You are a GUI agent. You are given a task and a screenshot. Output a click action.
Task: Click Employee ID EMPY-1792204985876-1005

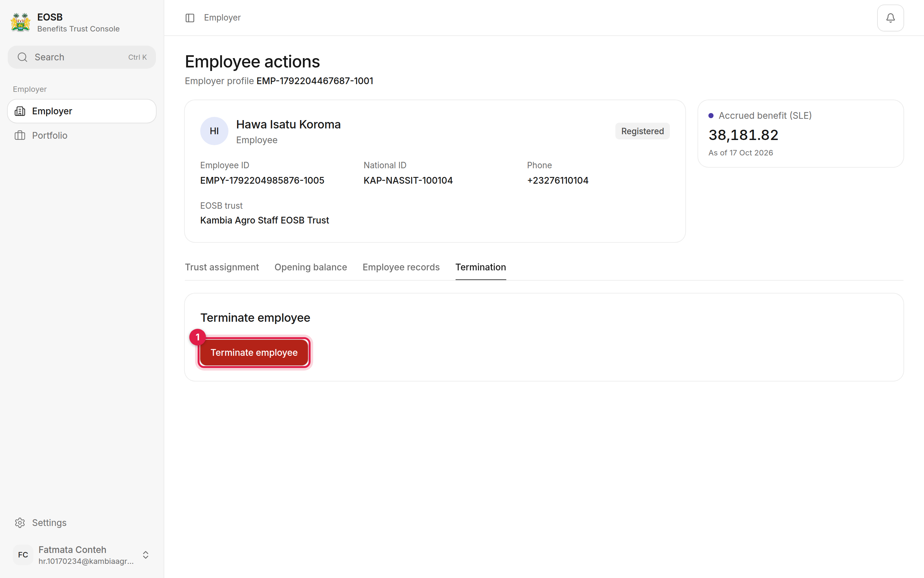(262, 180)
